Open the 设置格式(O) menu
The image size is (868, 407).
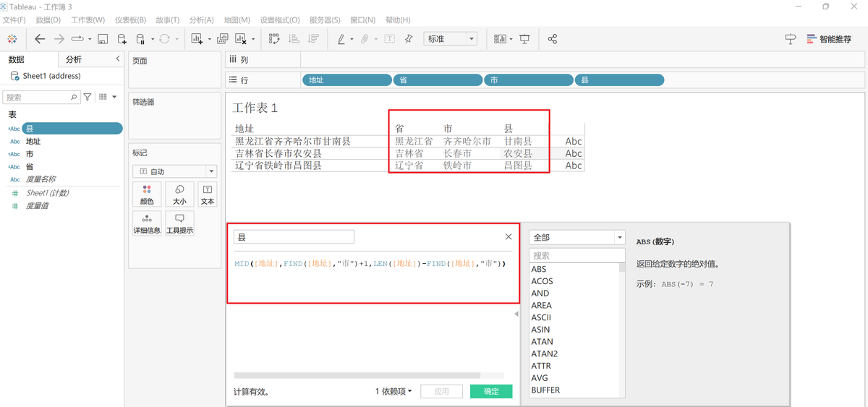point(280,20)
